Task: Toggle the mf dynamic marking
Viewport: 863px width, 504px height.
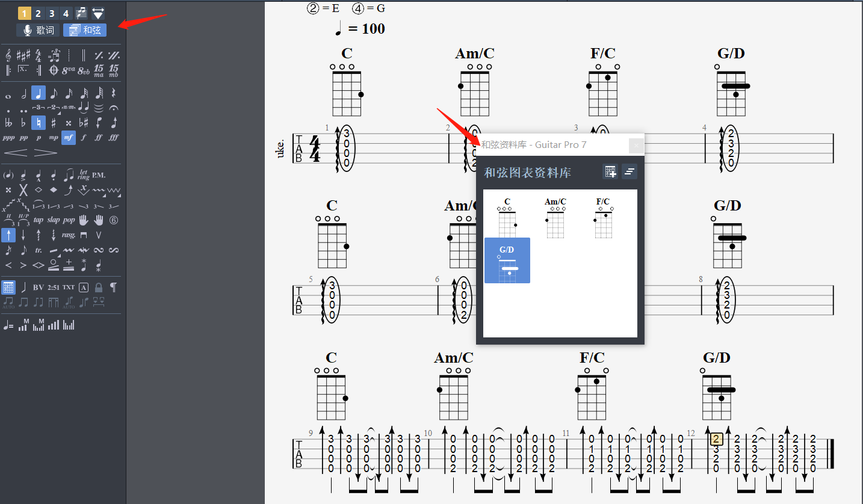Action: (x=69, y=138)
